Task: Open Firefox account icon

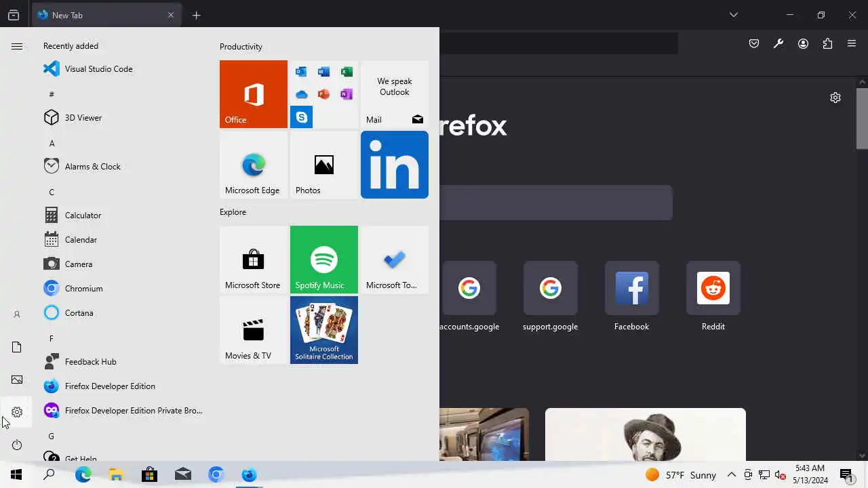Action: click(803, 43)
